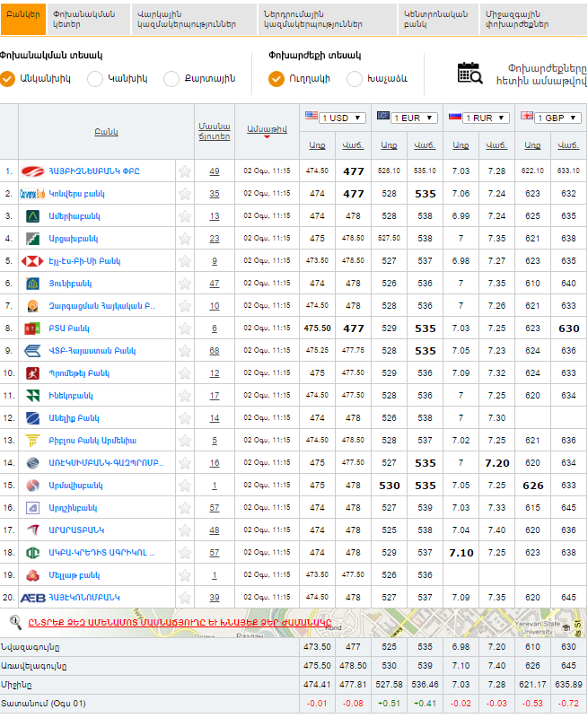
Task: Click the HSBC bank logo icon
Action: pos(32,261)
